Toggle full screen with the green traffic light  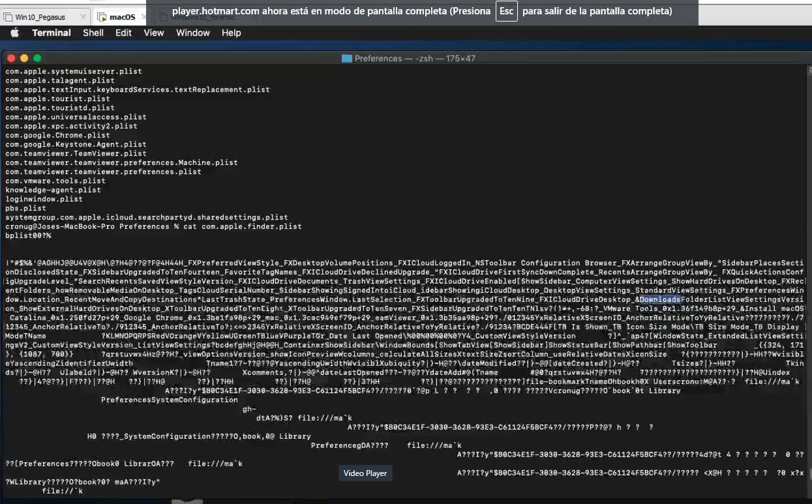38,58
